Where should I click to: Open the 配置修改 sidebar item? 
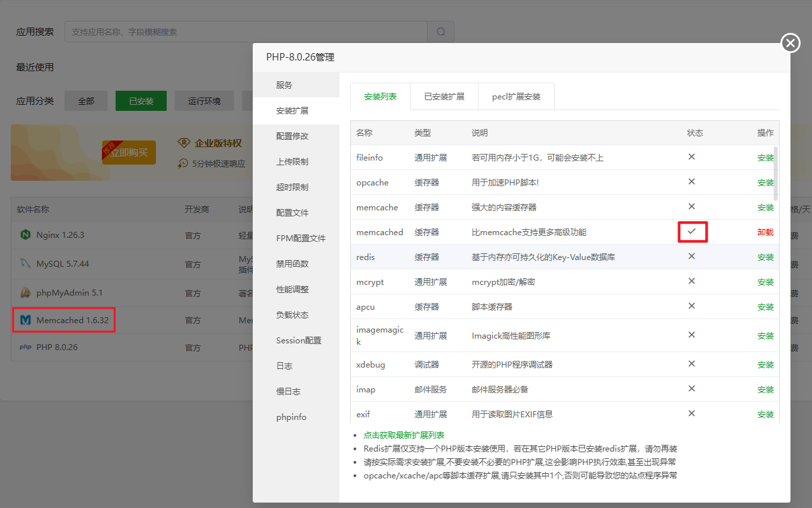coord(296,136)
